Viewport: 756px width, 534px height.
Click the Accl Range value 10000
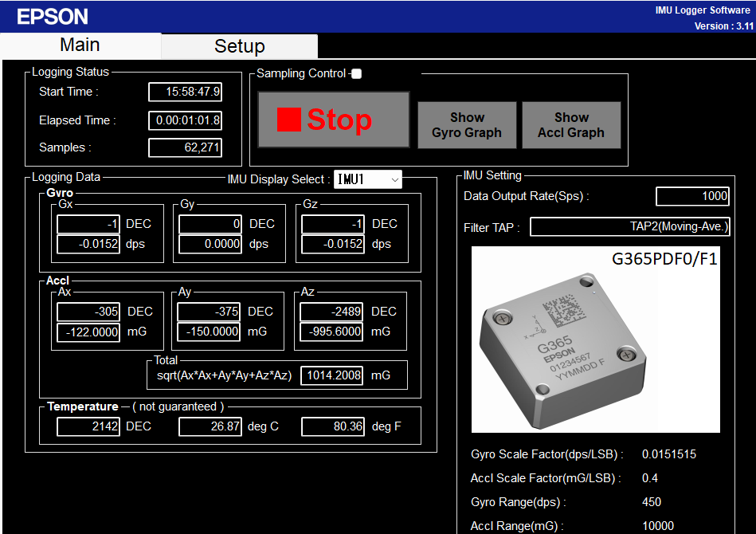click(658, 526)
